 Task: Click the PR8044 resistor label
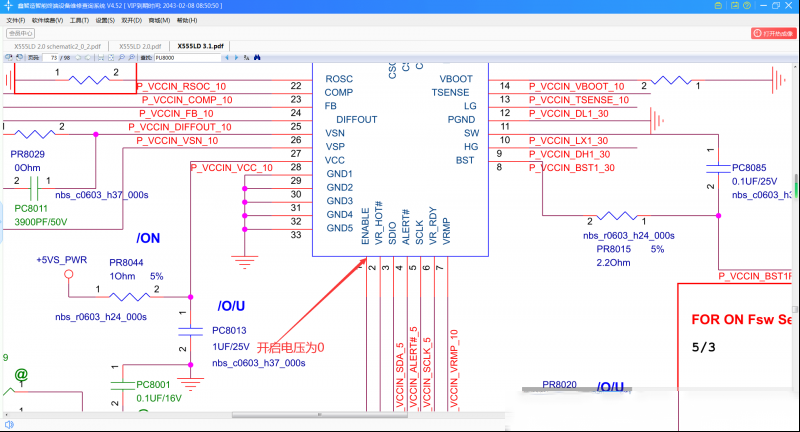pyautogui.click(x=126, y=262)
